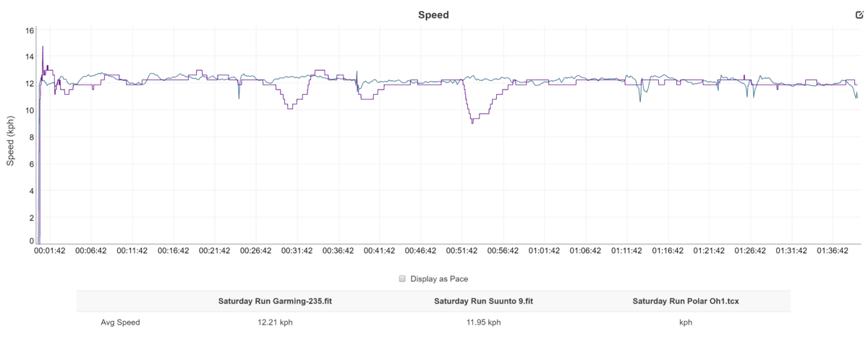This screenshot has height=342, width=868.
Task: Select the 00:51:42 time axis tick
Action: tap(461, 251)
